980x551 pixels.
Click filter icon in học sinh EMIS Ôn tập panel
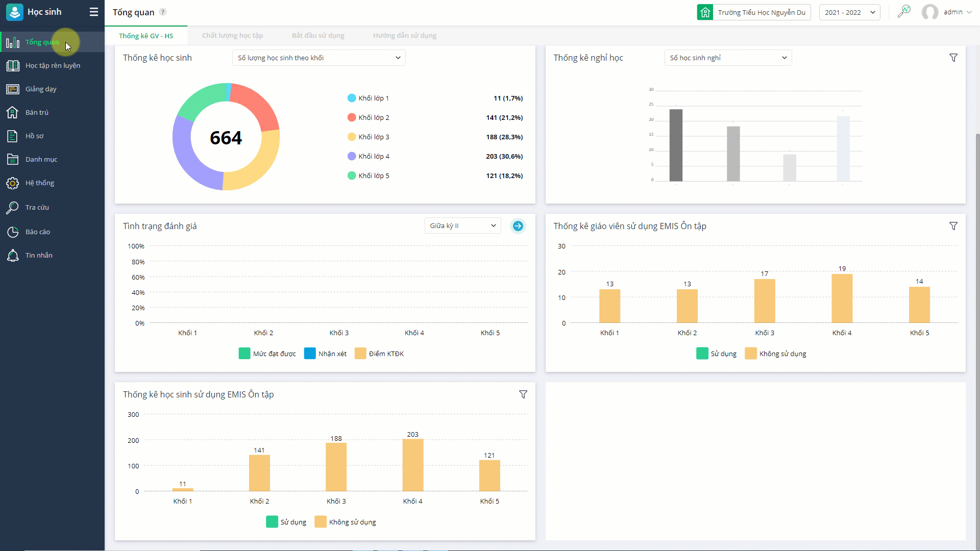point(523,394)
